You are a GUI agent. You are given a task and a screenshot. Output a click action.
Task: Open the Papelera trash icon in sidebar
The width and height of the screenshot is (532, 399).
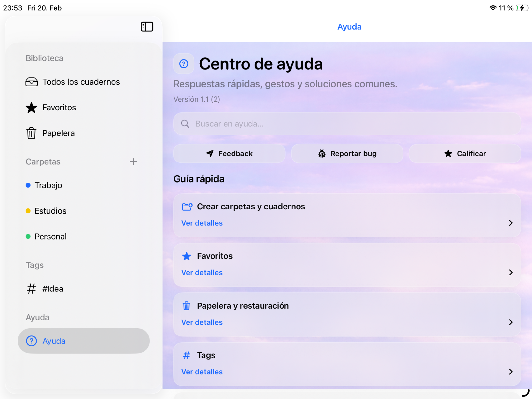click(32, 133)
